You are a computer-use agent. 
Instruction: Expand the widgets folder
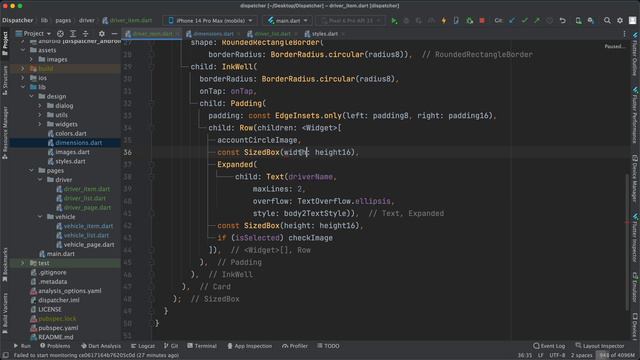tap(40, 124)
